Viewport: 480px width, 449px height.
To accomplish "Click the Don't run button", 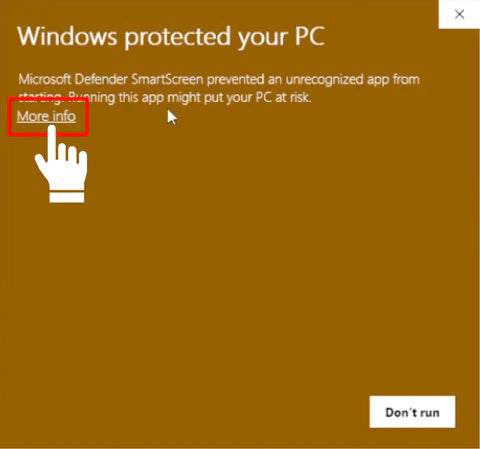I will pyautogui.click(x=412, y=412).
